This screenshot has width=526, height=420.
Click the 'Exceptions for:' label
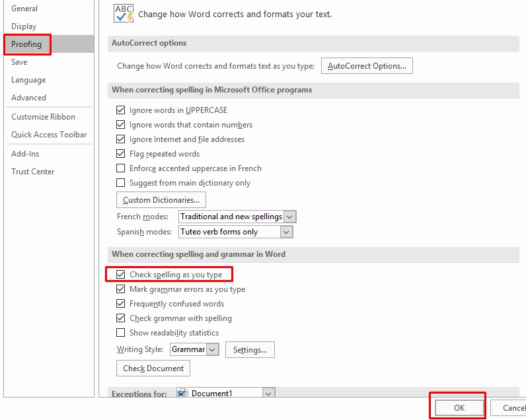click(139, 394)
